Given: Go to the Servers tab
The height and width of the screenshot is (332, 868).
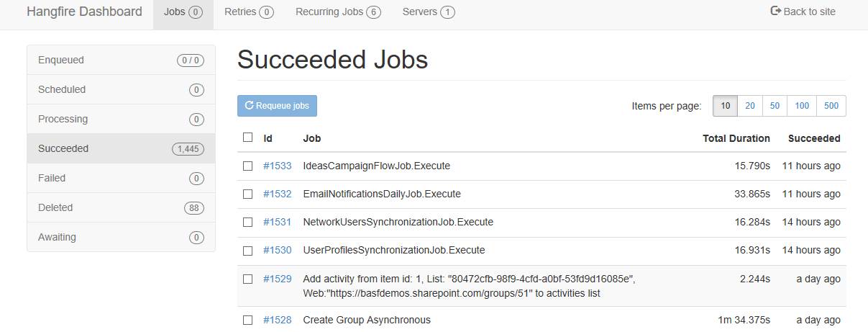Looking at the screenshot, I should (x=429, y=12).
